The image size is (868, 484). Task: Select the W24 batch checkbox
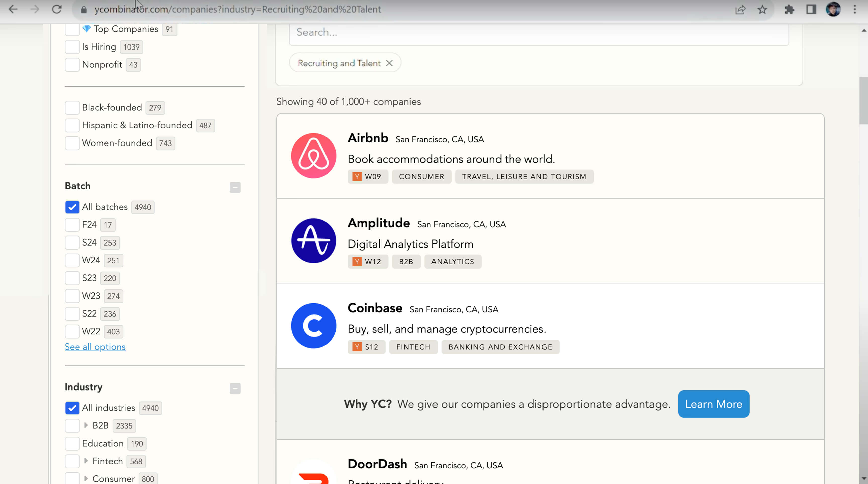(72, 260)
